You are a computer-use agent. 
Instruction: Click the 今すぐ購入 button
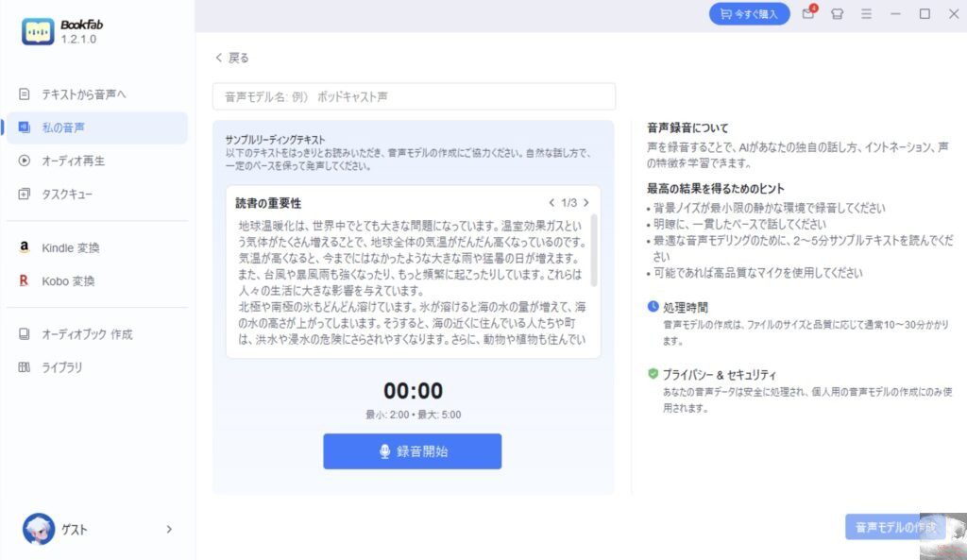coord(749,14)
